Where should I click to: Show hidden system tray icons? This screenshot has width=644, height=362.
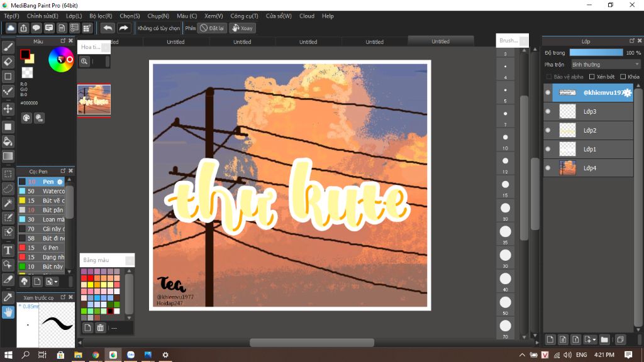point(522,354)
